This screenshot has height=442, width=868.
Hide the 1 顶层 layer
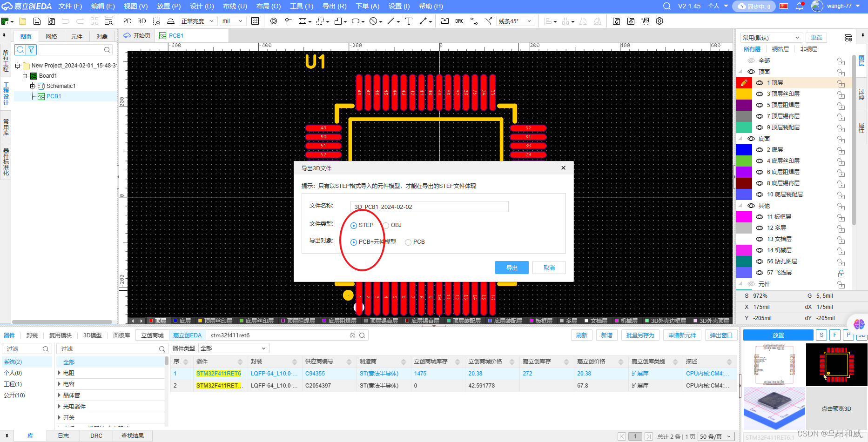[x=759, y=82]
